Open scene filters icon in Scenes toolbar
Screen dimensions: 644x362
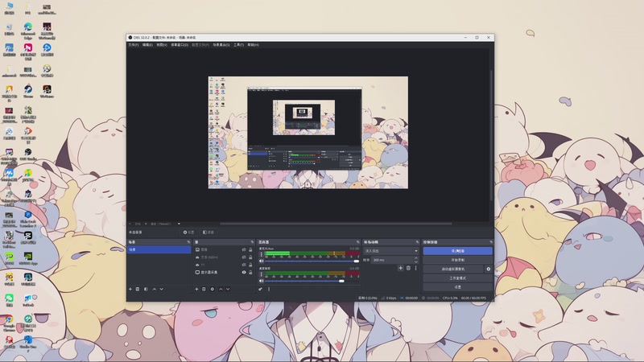point(146,289)
